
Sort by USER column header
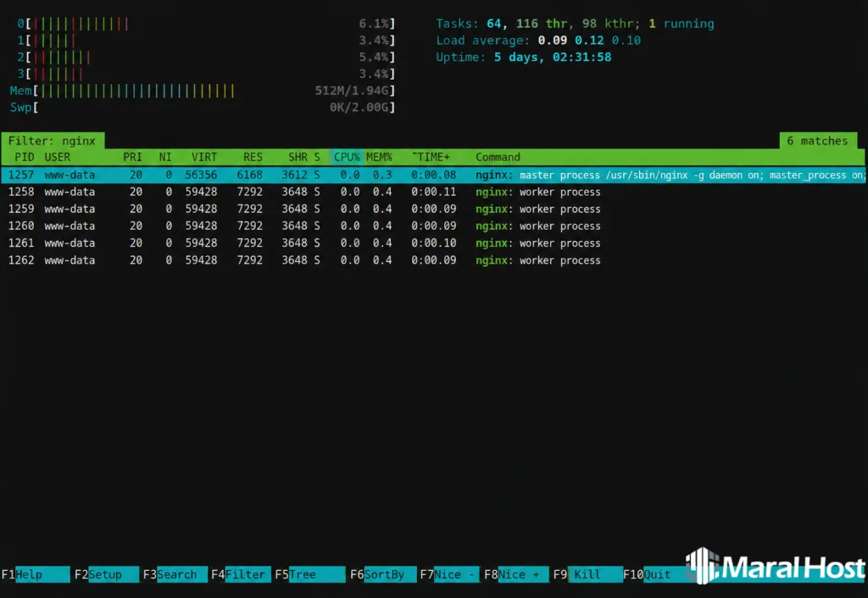tap(58, 157)
